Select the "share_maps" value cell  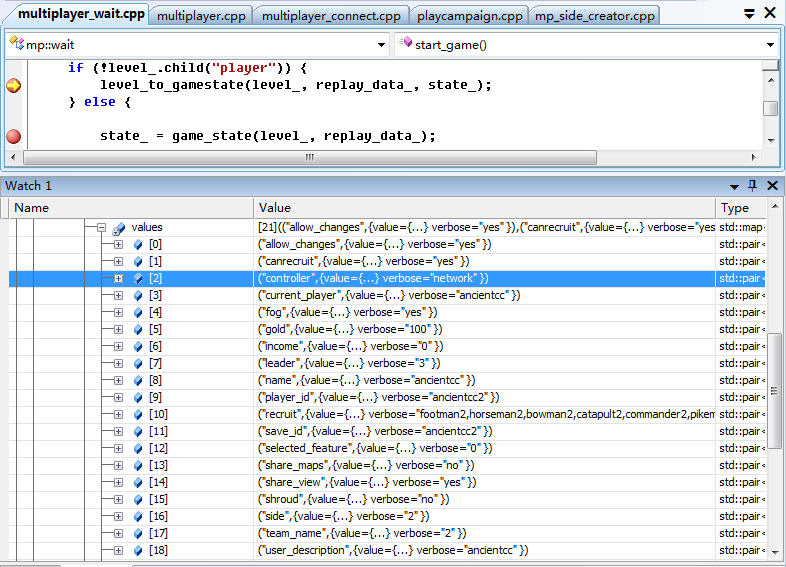click(484, 466)
